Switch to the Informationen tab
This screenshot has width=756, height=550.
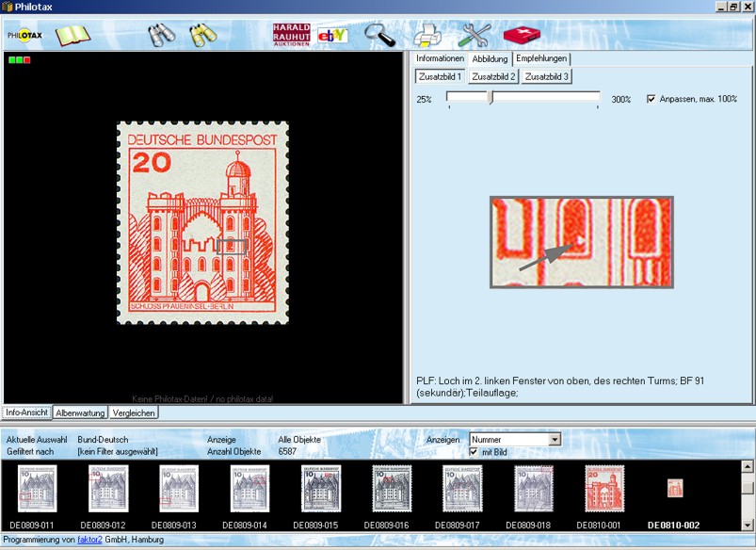[440, 58]
